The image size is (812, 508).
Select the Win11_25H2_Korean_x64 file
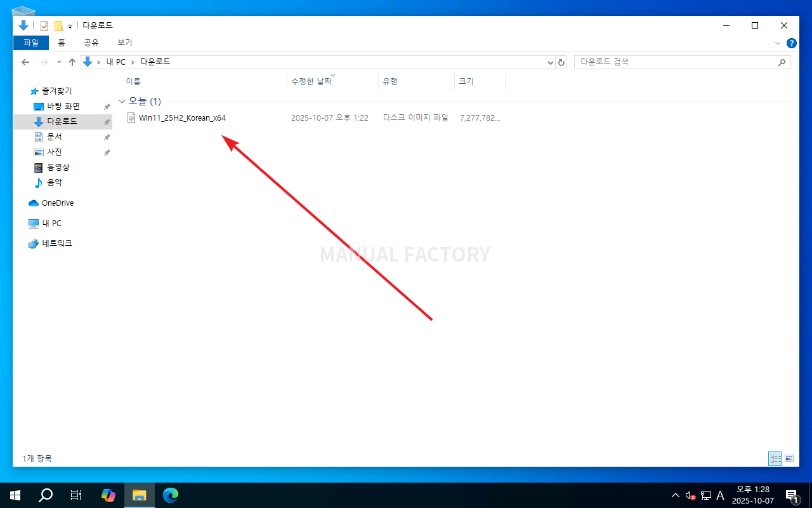point(182,117)
